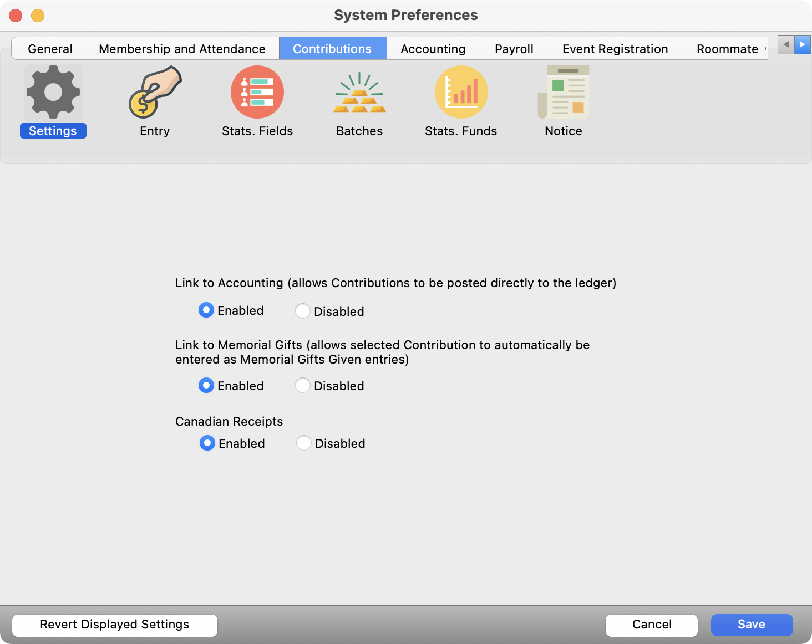
Task: Go to the Payroll tab
Action: click(x=514, y=49)
